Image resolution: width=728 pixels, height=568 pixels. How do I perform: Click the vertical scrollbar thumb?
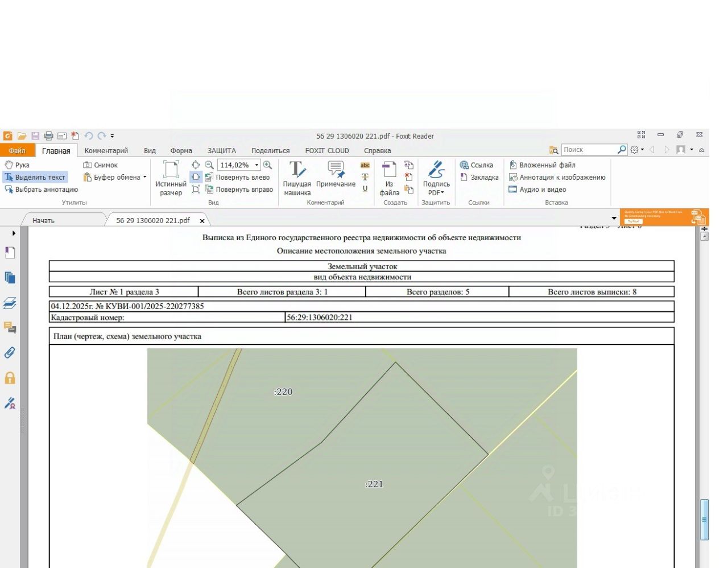[705, 520]
